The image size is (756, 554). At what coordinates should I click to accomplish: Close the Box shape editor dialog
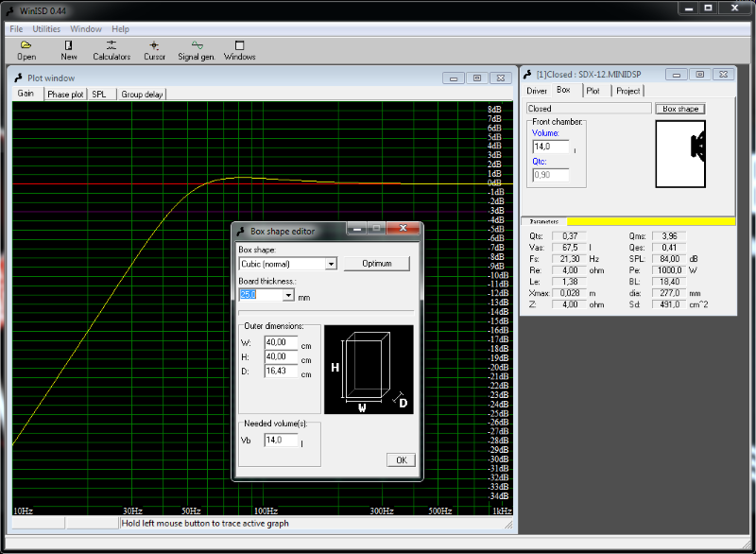pos(404,228)
